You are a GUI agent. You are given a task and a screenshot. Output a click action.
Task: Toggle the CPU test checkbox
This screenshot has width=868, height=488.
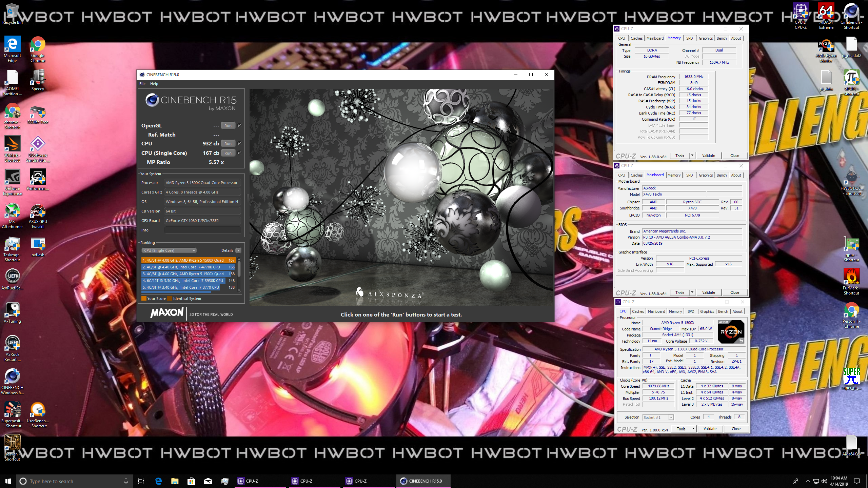coord(239,143)
